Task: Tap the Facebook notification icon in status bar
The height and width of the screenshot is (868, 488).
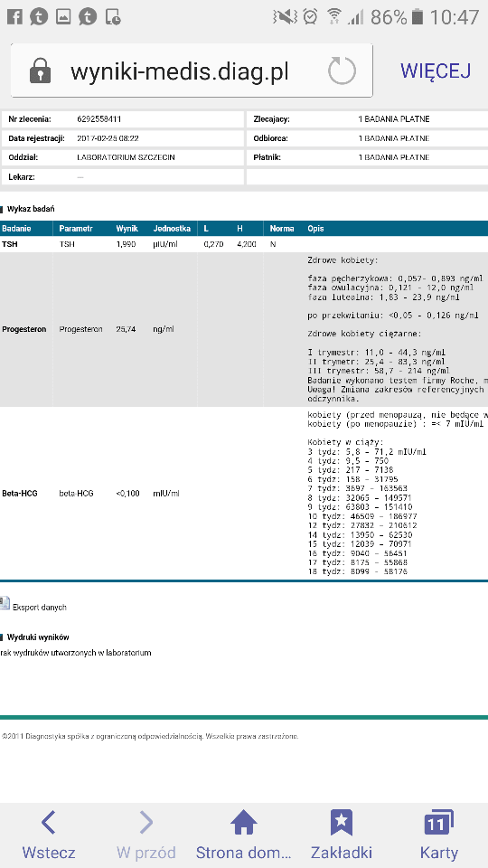Action: (15, 17)
